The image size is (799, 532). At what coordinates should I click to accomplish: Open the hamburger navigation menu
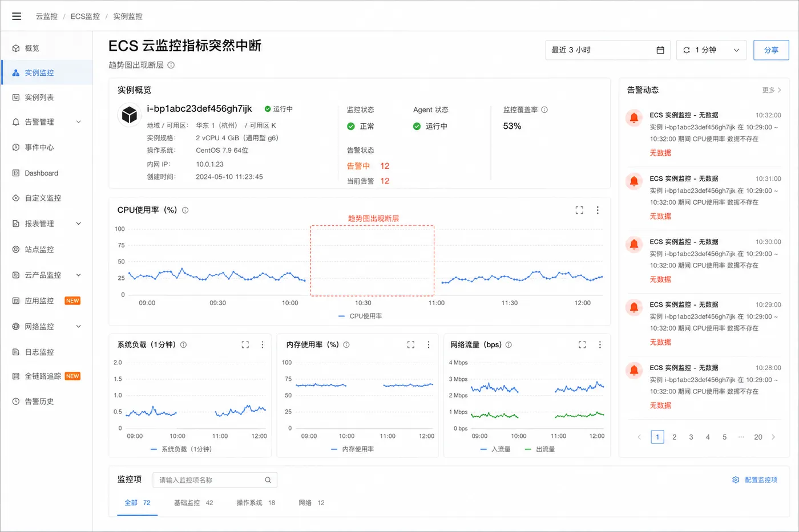pyautogui.click(x=17, y=16)
